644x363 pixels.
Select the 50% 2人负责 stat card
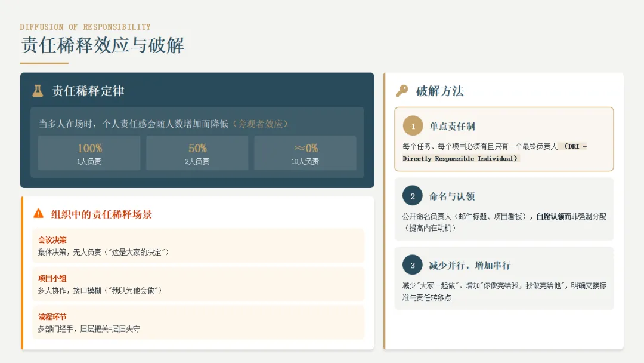(197, 153)
